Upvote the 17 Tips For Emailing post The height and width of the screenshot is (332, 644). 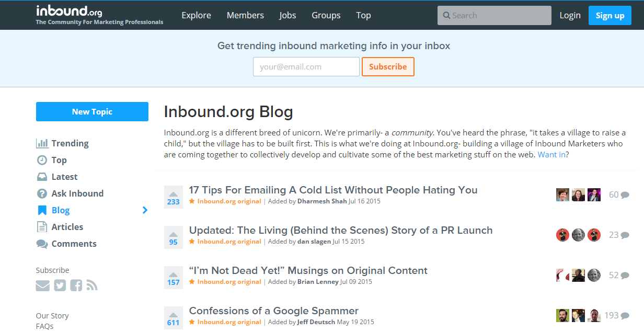[174, 197]
